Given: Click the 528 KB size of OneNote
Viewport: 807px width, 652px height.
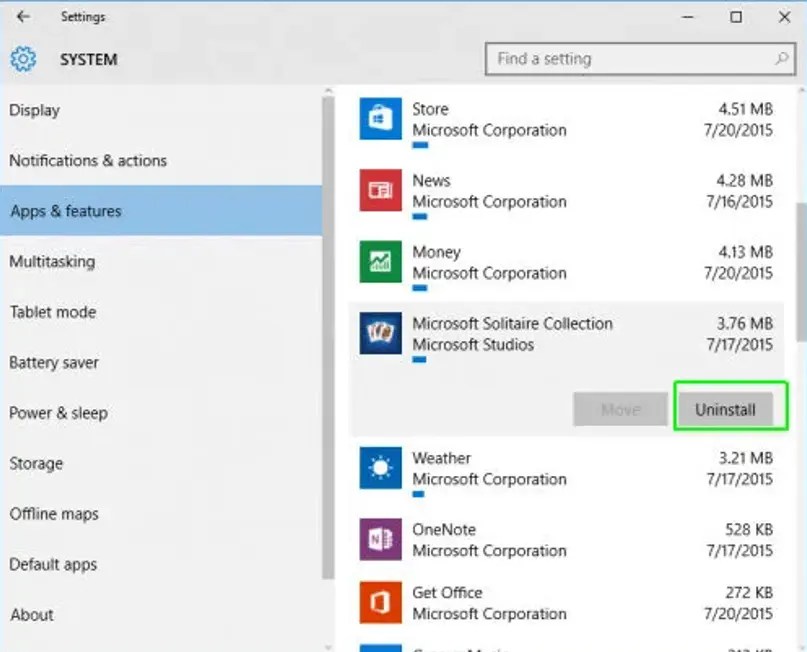Looking at the screenshot, I should click(x=749, y=530).
